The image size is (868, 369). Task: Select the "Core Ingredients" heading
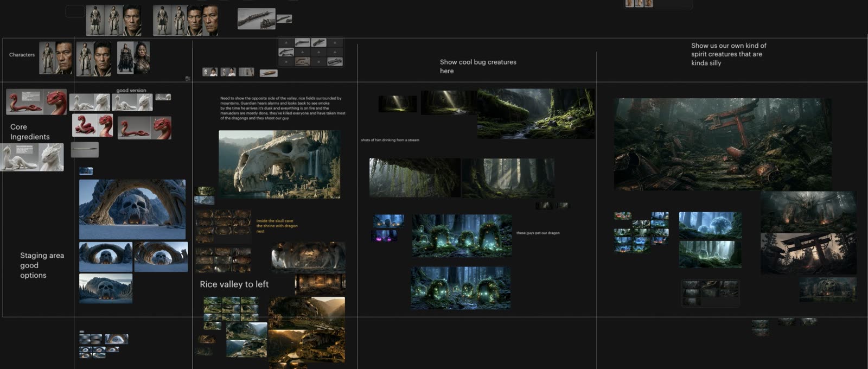click(x=30, y=132)
